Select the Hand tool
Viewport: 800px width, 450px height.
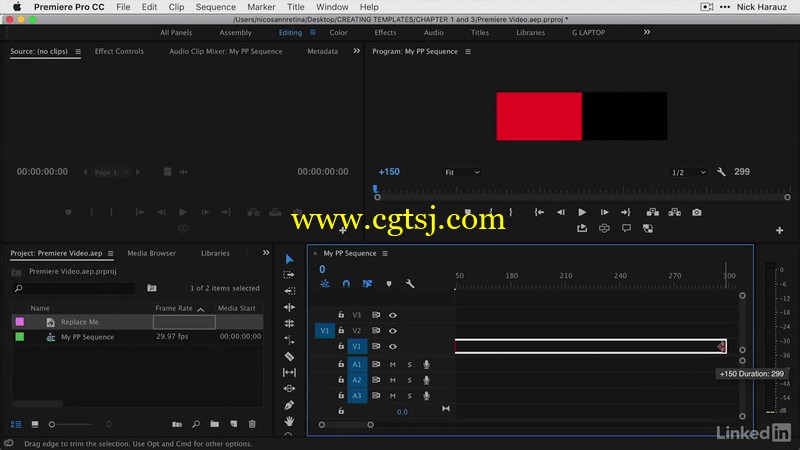point(289,421)
